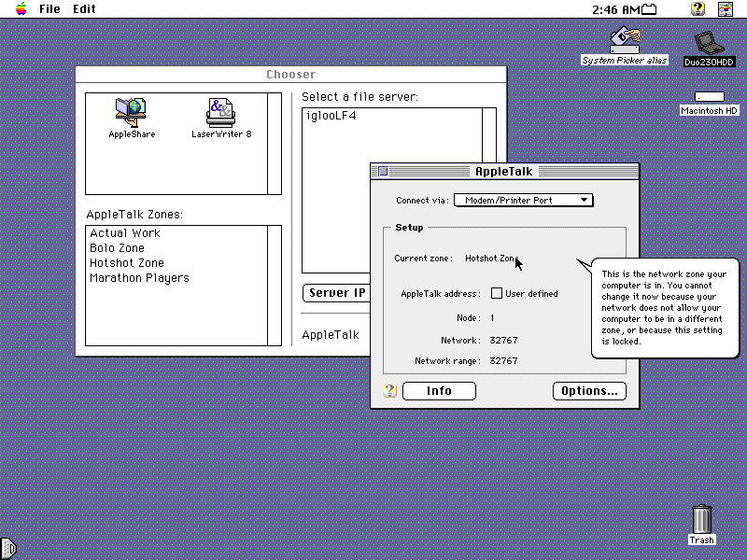
Task: Click the Control Strip tab
Action: tap(7, 548)
